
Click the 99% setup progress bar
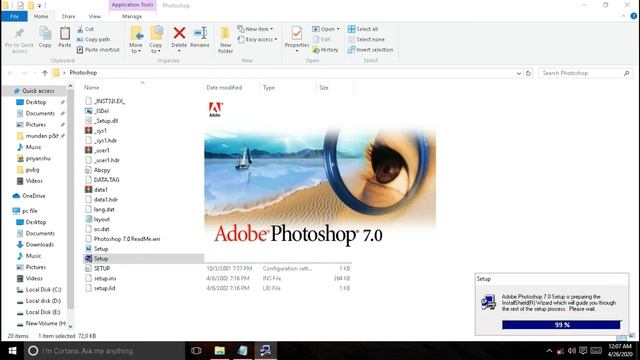click(561, 325)
